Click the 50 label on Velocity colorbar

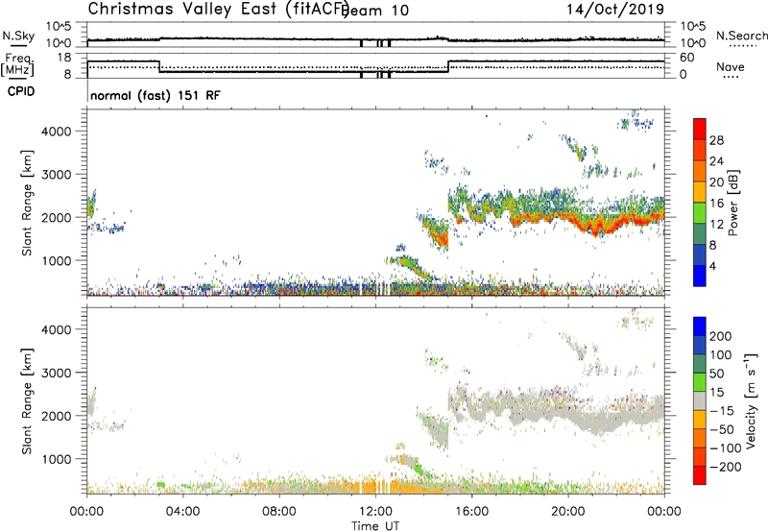click(x=716, y=374)
